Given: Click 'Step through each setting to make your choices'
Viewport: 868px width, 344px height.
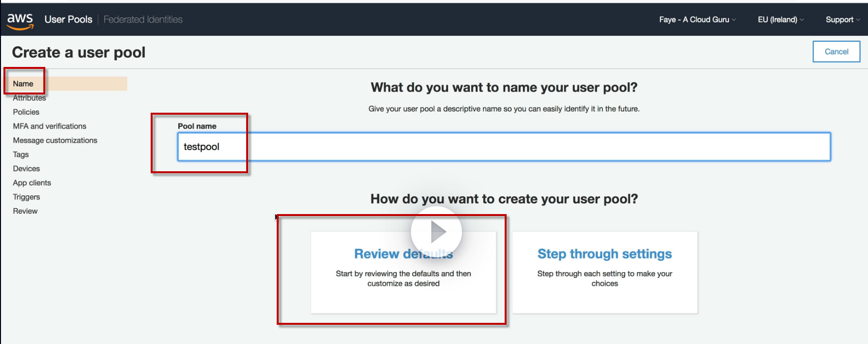Looking at the screenshot, I should tap(605, 279).
